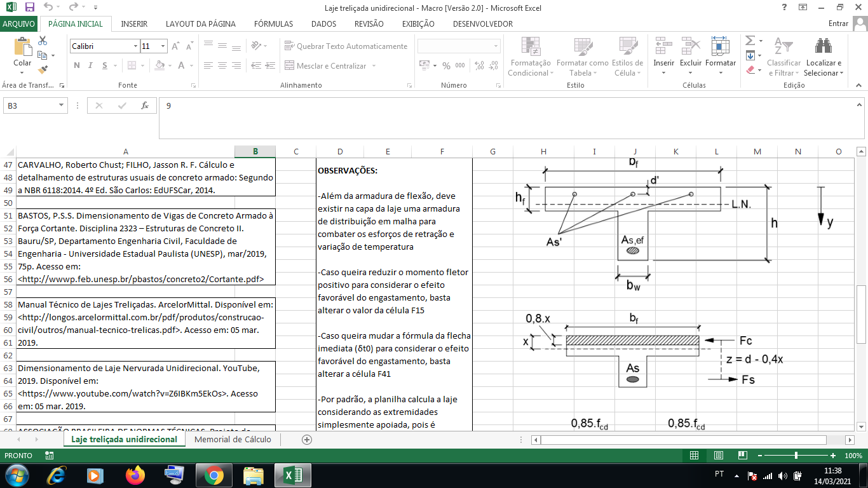Click the Undo arrow in quick access toolbar
868x488 pixels.
pyautogui.click(x=50, y=8)
